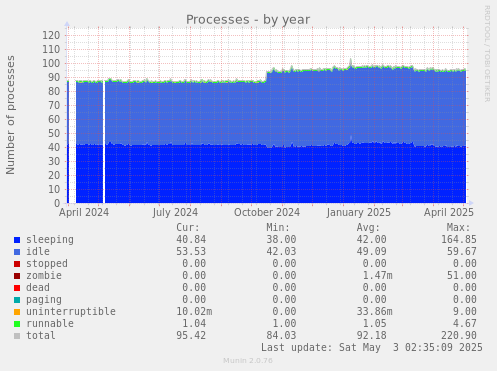Click the y-axis value 50
This screenshot has width=497, height=371.
54,133
